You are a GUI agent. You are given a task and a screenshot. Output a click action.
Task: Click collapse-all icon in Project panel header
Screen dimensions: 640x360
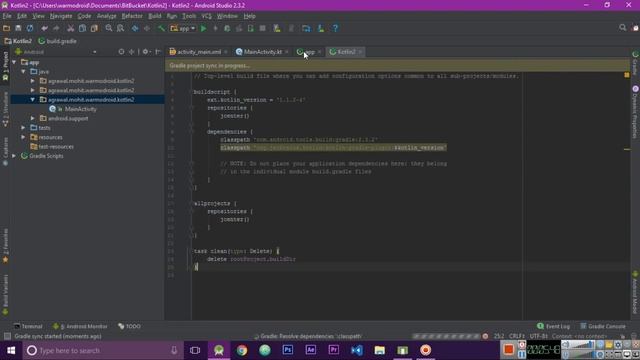click(131, 52)
